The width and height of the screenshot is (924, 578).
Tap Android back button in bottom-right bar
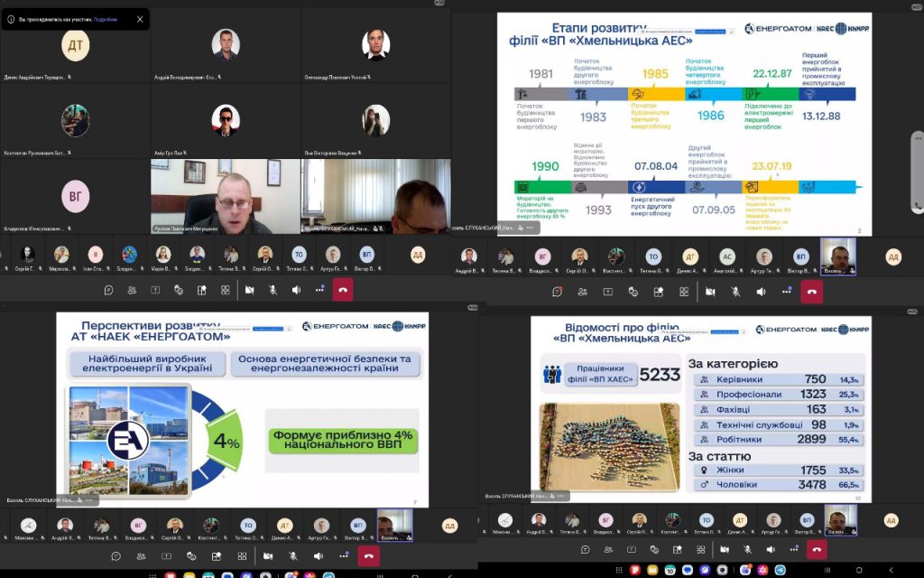[891, 571]
